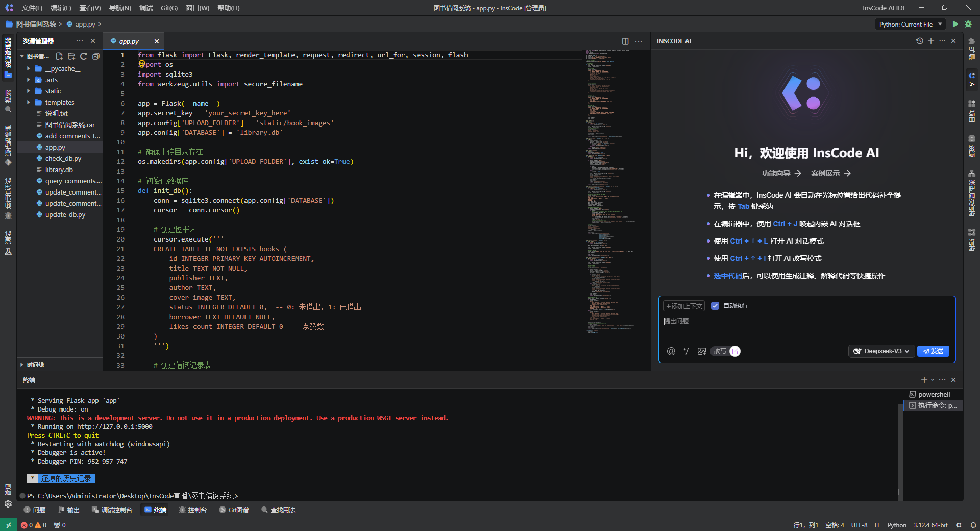Open 说明.txt in the explorer

coord(56,113)
